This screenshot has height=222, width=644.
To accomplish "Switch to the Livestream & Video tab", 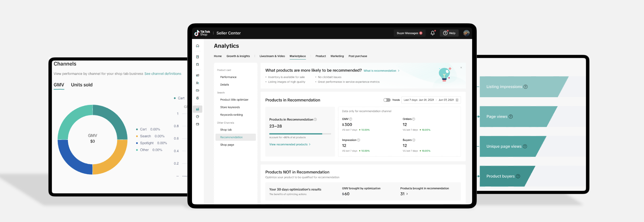I will 272,56.
